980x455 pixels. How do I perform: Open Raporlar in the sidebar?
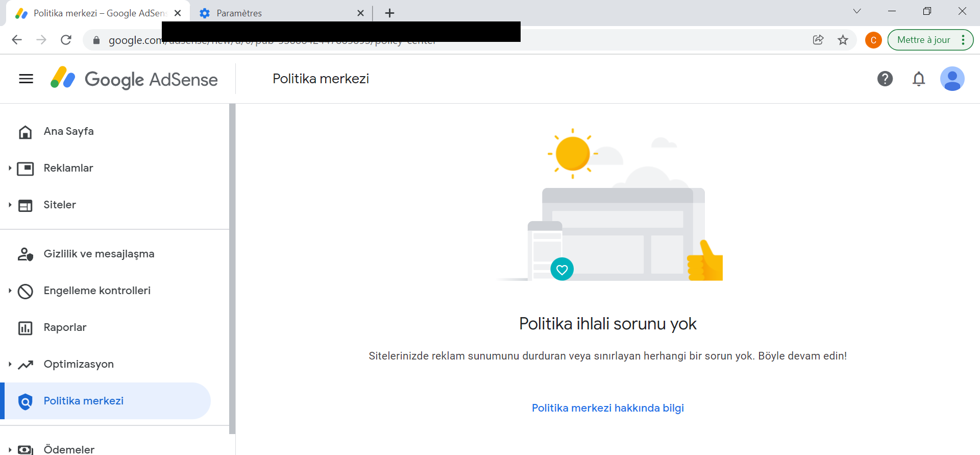click(65, 327)
